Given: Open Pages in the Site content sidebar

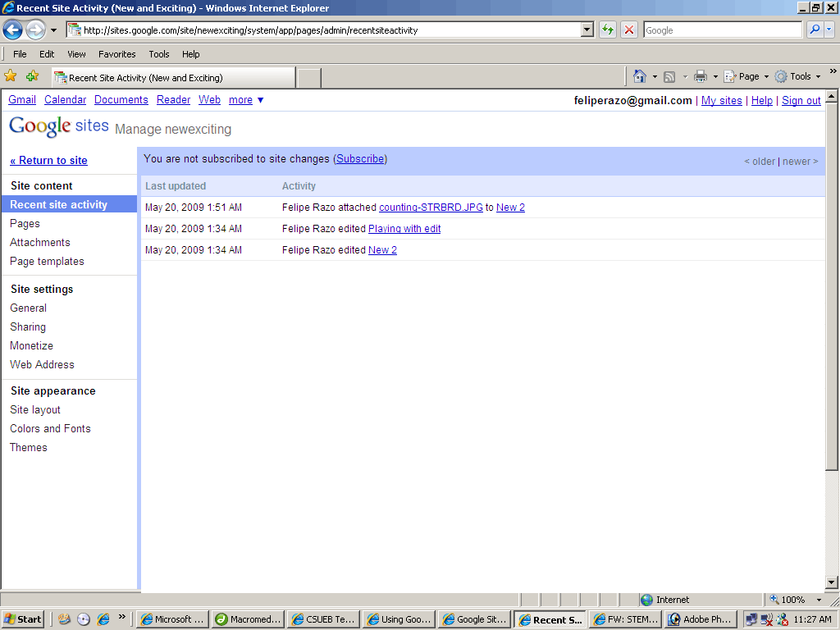Looking at the screenshot, I should (25, 223).
